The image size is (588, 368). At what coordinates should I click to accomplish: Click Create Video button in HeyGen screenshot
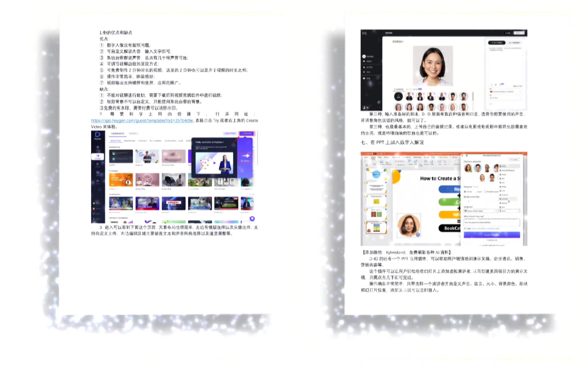pyautogui.click(x=247, y=134)
